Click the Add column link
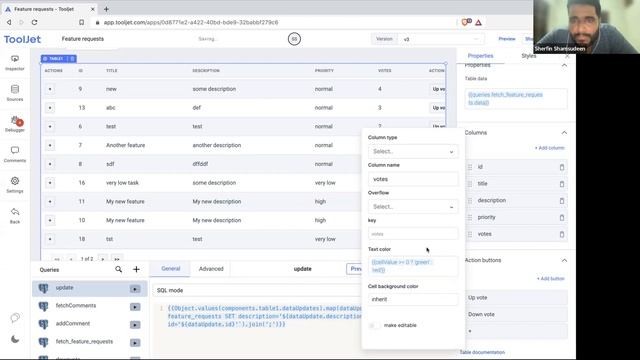The image size is (640, 360). pos(549,148)
